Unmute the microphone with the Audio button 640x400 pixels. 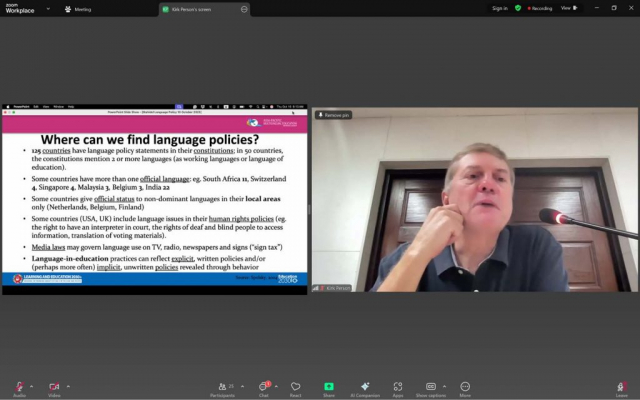pyautogui.click(x=19, y=387)
